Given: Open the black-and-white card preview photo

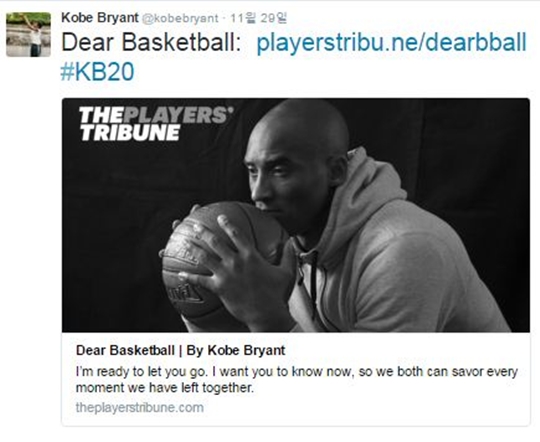Looking at the screenshot, I should point(296,215).
